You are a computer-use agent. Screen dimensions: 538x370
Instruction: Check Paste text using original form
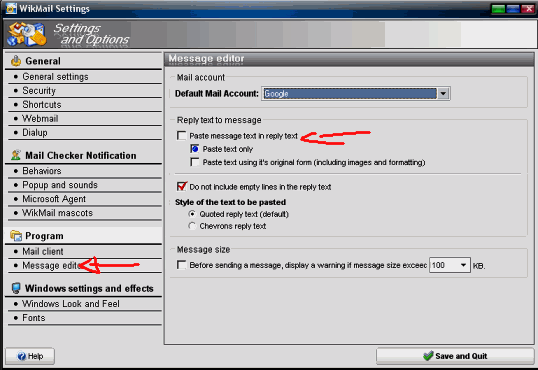[195, 162]
